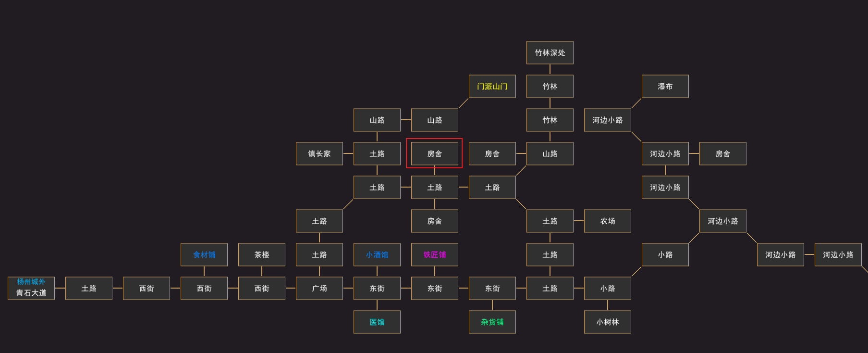
Task: Select the 竹林 node just above 山路
Action: [550, 120]
